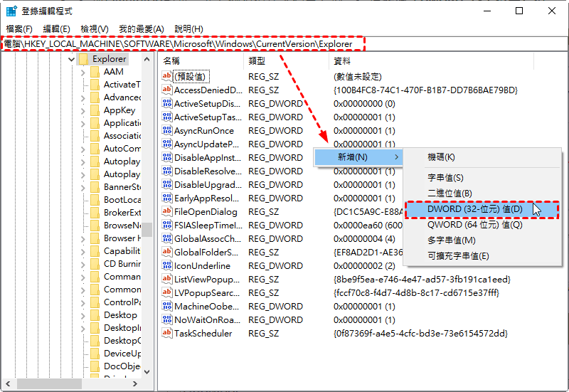Open the 檔案(F) menu
Image resolution: width=569 pixels, height=392 pixels.
(x=19, y=28)
